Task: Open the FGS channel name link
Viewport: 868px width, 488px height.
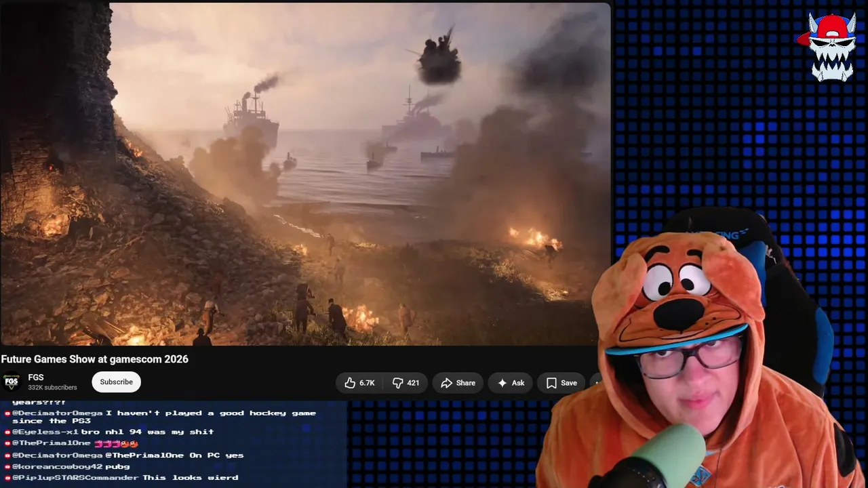Action: tap(36, 378)
